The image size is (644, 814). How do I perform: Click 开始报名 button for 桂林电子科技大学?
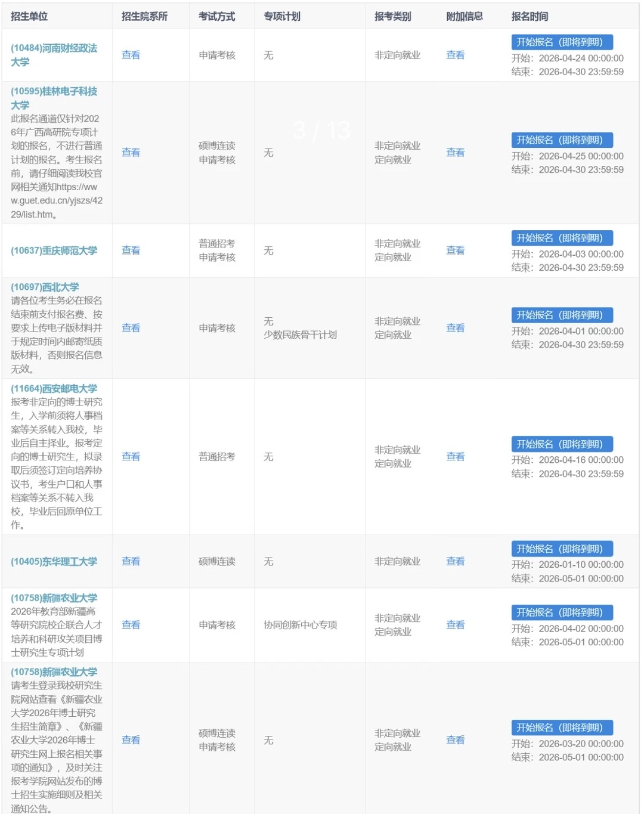(x=562, y=140)
